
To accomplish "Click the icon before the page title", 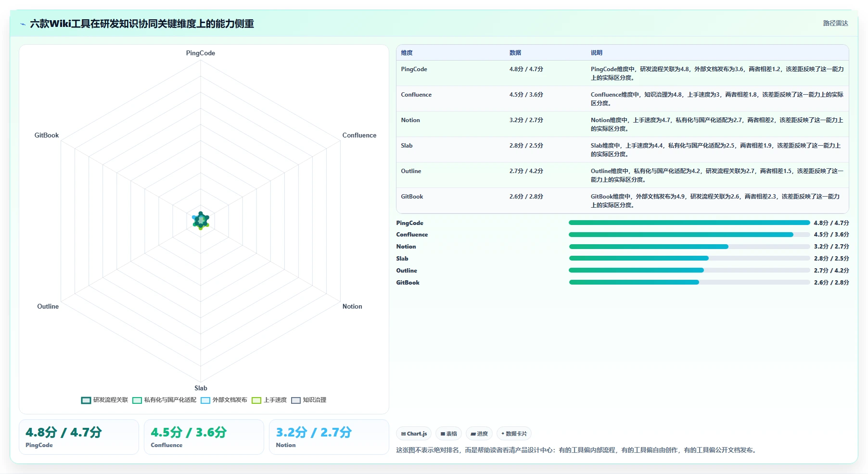I will click(x=23, y=24).
